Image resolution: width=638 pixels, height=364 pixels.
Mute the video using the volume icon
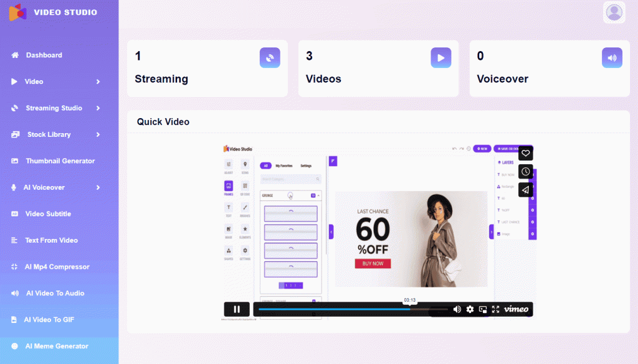[x=457, y=309]
